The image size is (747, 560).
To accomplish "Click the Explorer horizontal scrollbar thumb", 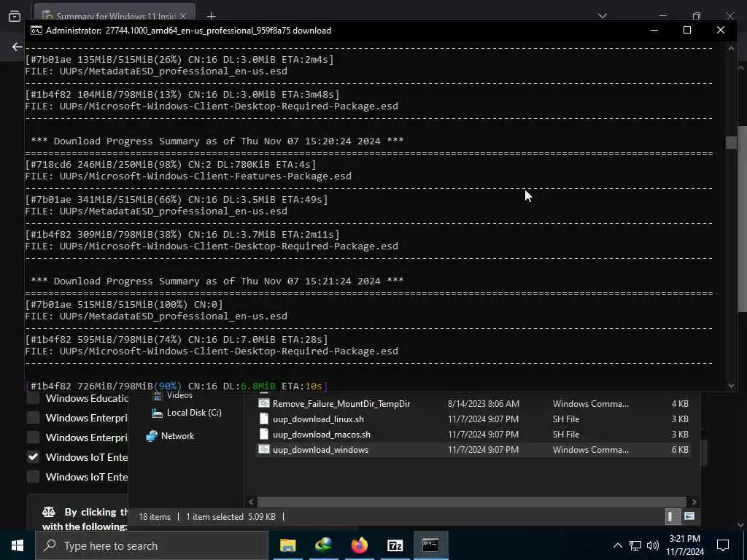I will click(x=472, y=502).
